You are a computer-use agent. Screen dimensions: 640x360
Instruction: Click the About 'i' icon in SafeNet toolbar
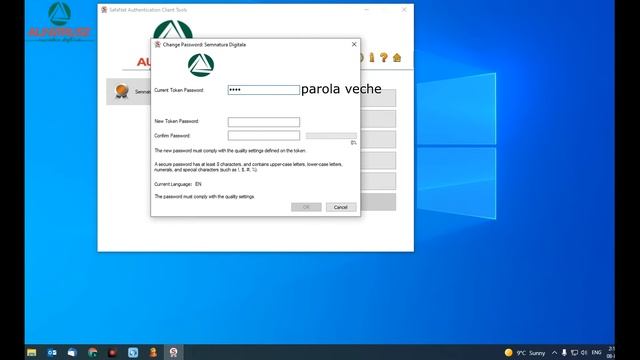(x=372, y=58)
